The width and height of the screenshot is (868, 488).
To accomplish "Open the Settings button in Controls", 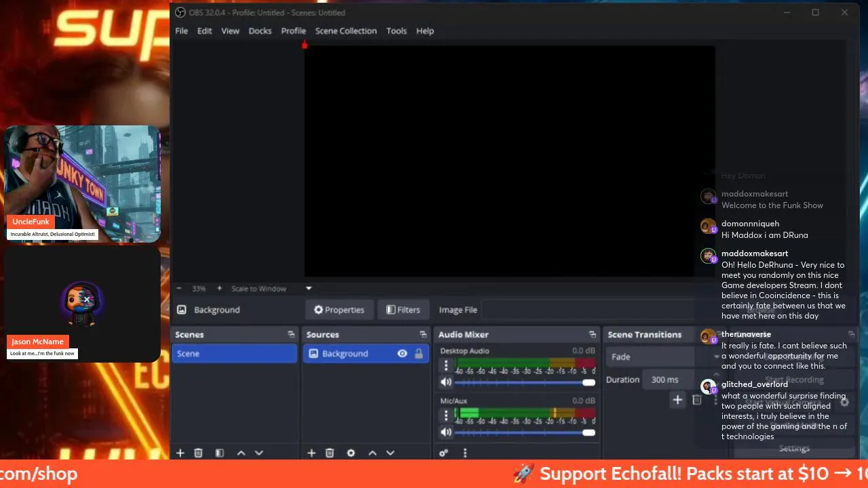I will point(794,449).
